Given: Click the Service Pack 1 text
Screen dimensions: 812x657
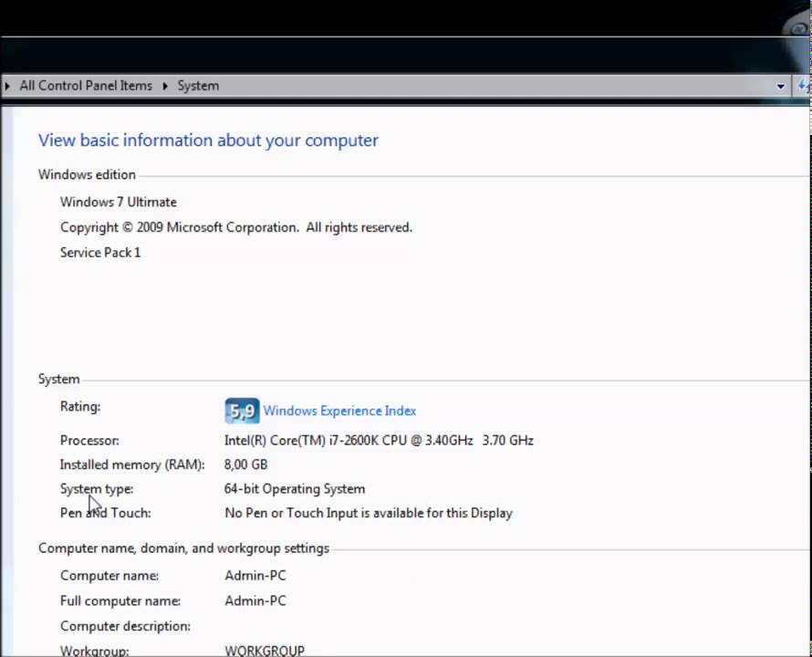Looking at the screenshot, I should tap(100, 253).
